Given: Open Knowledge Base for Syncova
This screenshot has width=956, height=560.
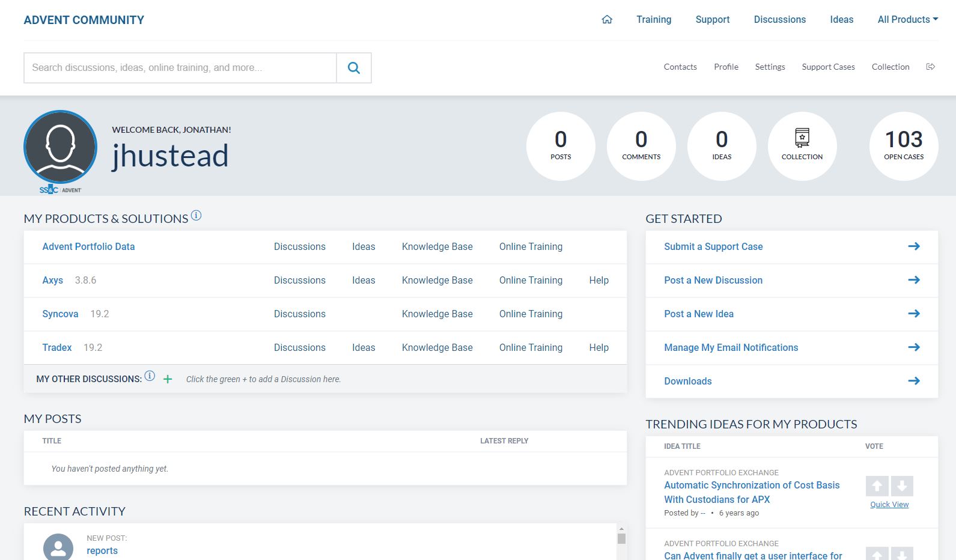Looking at the screenshot, I should (x=437, y=314).
